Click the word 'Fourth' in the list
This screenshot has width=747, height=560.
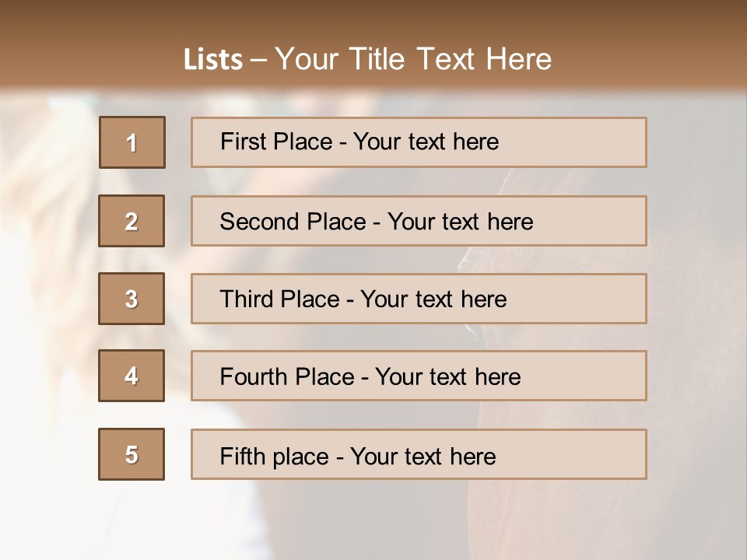coord(254,377)
